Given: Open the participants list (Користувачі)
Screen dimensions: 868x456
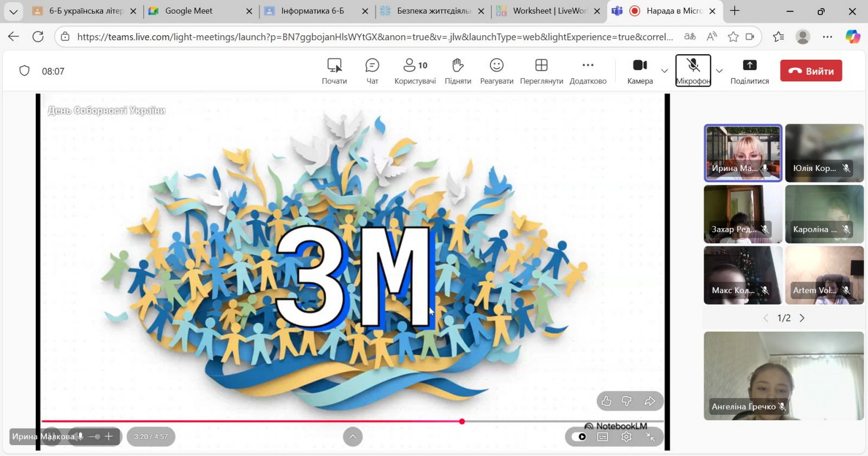Looking at the screenshot, I should pos(415,71).
